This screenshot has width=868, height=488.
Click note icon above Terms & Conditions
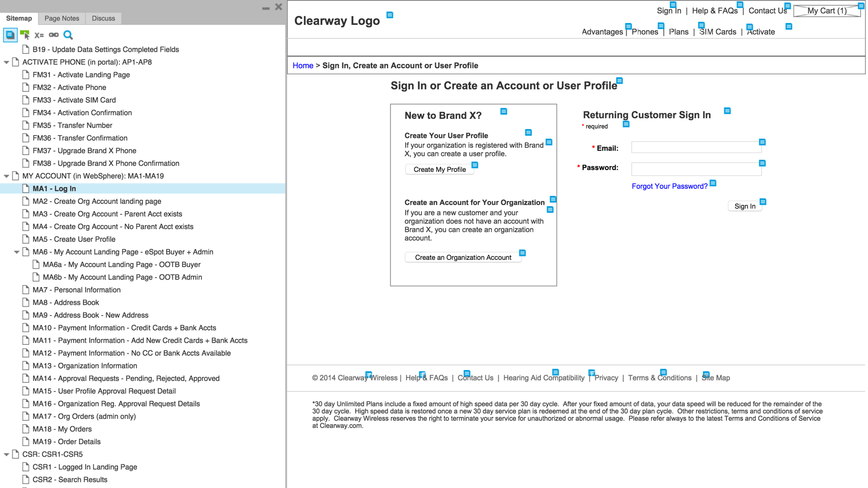pyautogui.click(x=663, y=372)
